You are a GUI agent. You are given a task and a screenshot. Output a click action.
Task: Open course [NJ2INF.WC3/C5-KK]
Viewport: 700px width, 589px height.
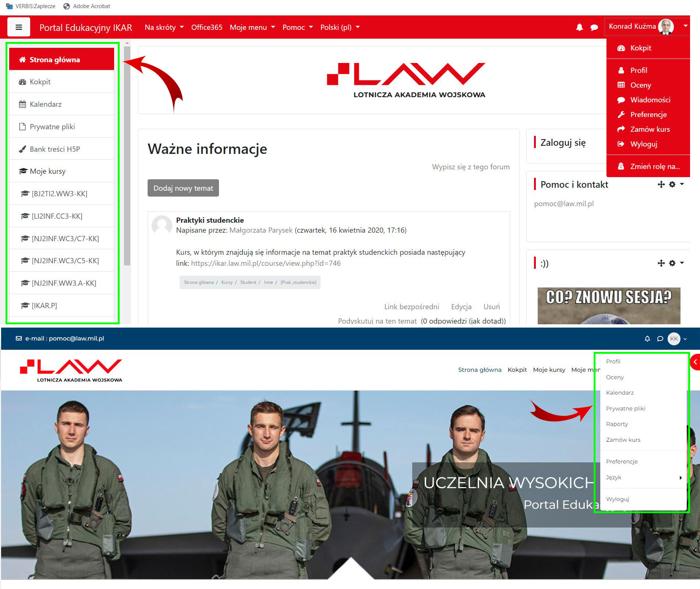[61, 261]
